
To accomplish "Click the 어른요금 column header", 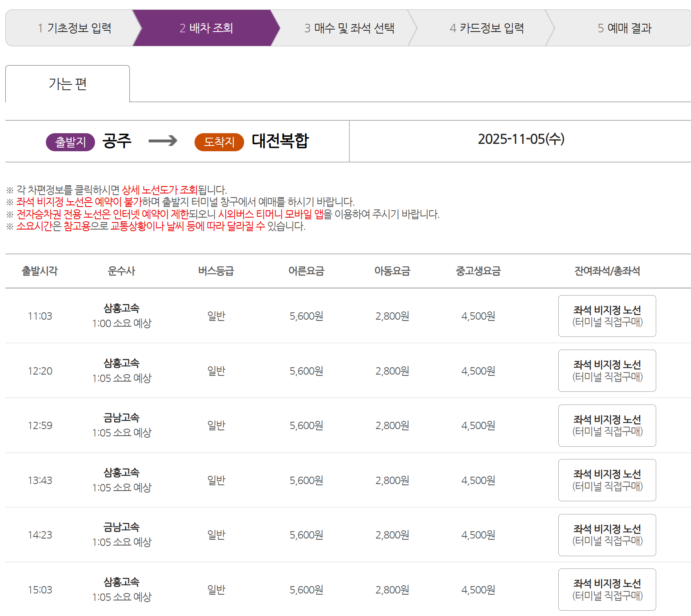I will click(306, 271).
